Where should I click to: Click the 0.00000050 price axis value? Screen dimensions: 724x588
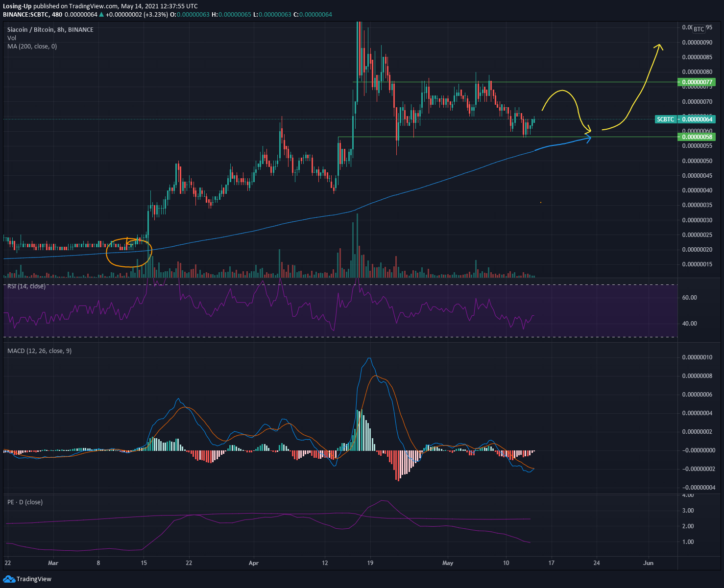[x=697, y=161]
